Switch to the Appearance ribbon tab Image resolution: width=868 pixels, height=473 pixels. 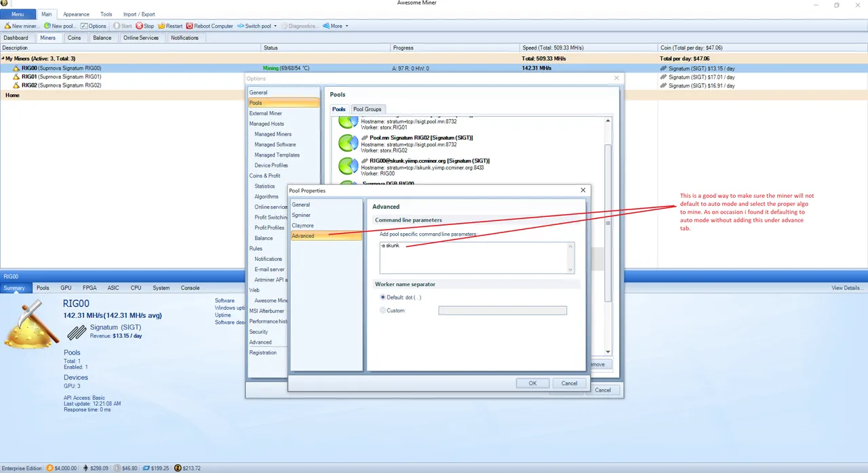[76, 14]
